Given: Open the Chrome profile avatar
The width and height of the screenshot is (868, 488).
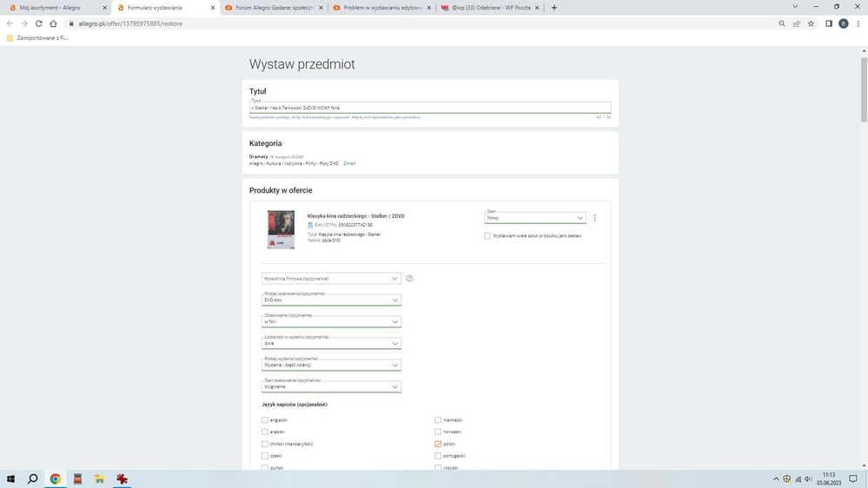Looking at the screenshot, I should tap(843, 23).
